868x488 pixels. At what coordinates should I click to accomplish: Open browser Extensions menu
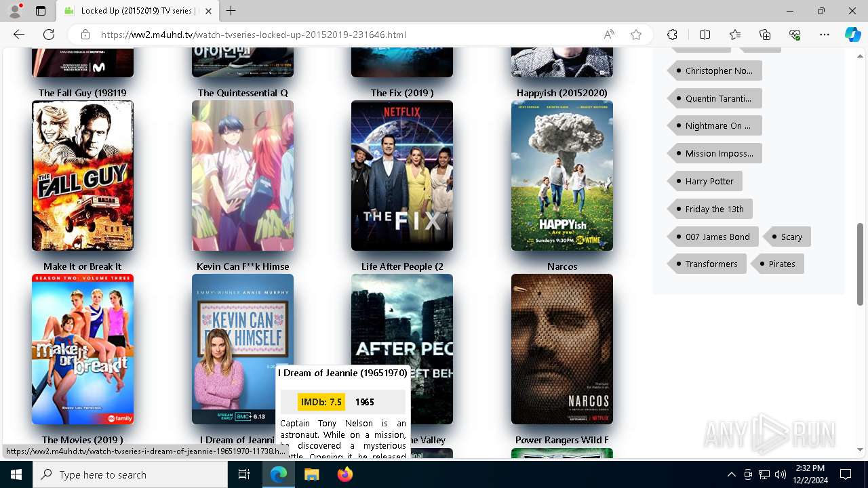(x=672, y=35)
